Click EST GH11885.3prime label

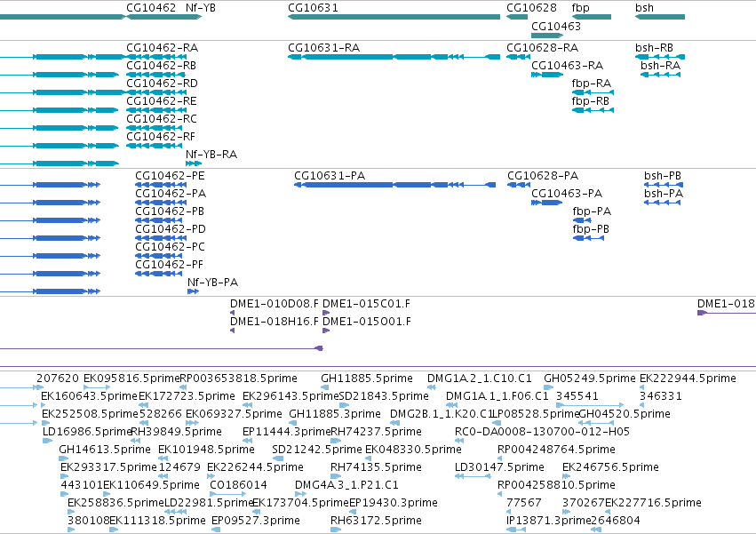[x=335, y=414]
